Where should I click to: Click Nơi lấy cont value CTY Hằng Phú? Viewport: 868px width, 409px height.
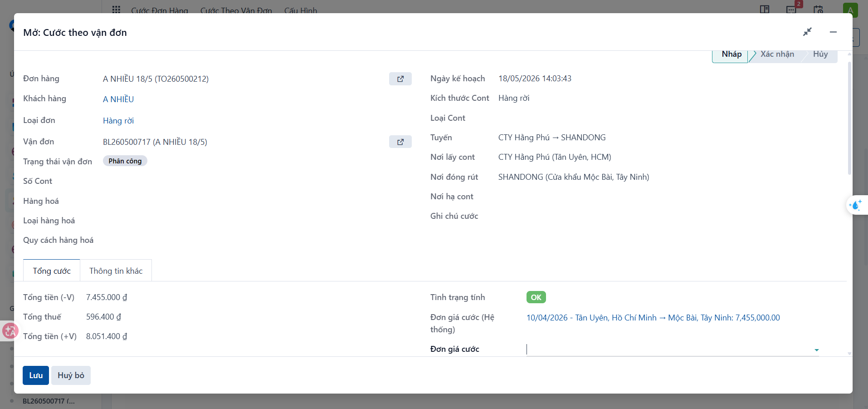555,157
